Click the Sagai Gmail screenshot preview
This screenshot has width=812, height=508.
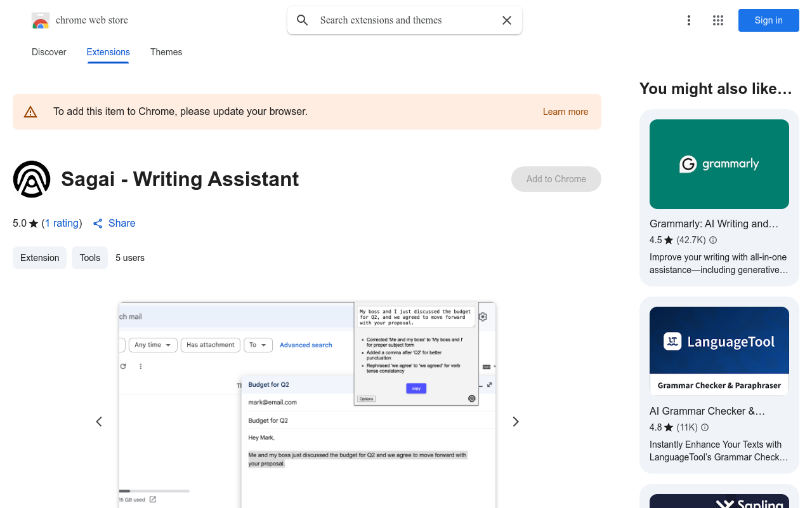(x=307, y=405)
